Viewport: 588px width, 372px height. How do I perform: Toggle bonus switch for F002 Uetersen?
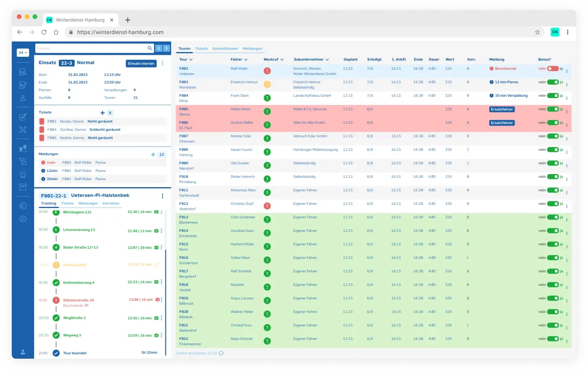553,69
